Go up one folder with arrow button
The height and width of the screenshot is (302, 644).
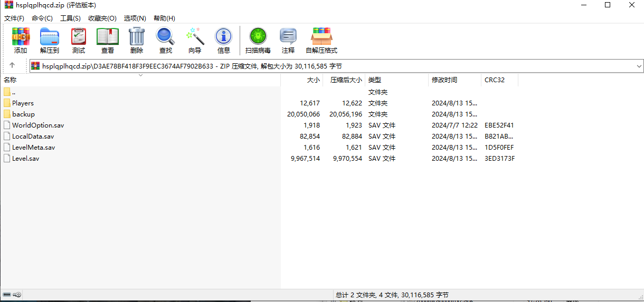pos(12,66)
